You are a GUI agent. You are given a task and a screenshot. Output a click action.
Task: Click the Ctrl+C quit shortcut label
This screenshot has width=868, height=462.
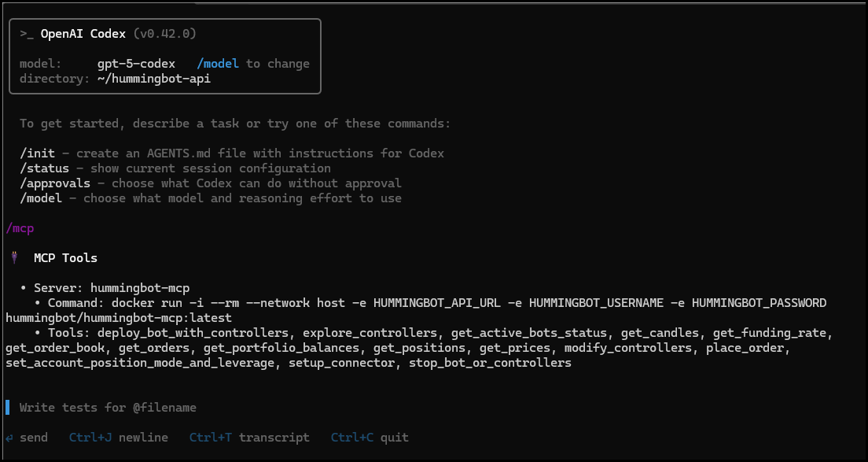(x=369, y=437)
